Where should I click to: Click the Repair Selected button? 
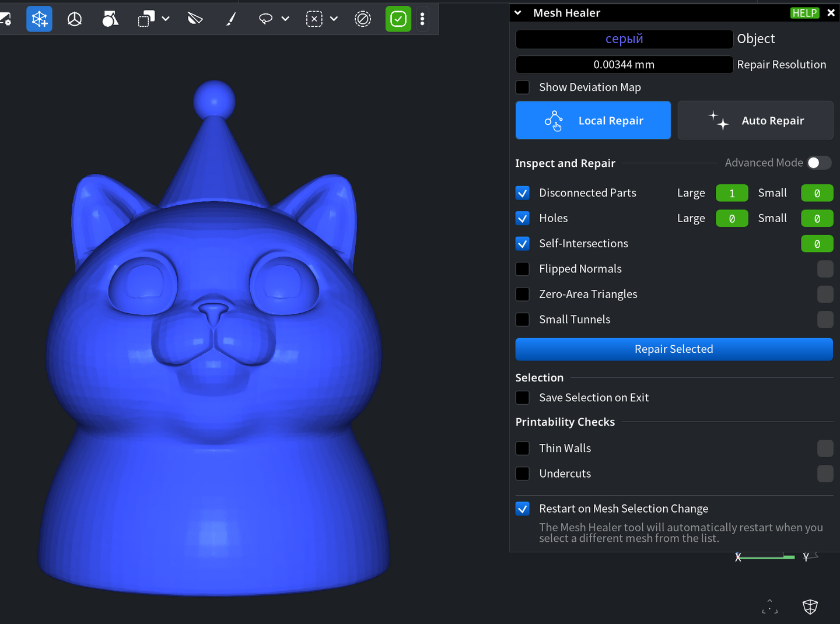tap(674, 349)
